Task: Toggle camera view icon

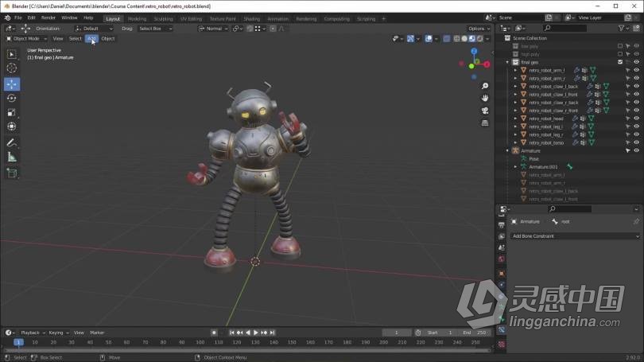Action: coord(485,111)
